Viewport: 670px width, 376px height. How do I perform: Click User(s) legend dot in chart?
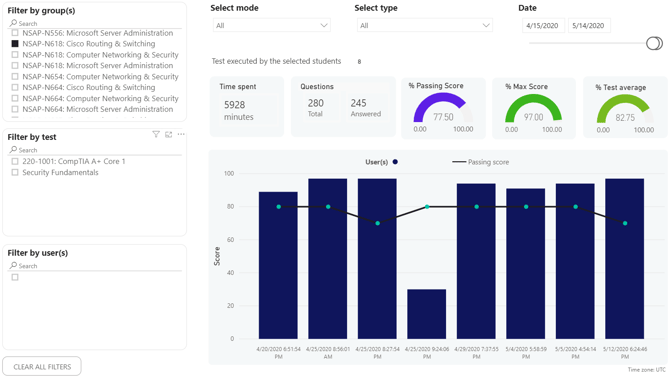395,162
